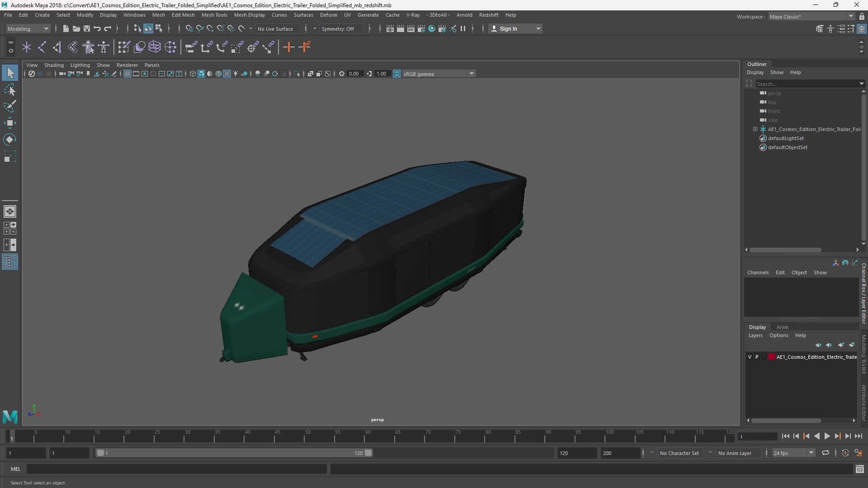Open the sRGB gamma view transform dropdown
Image resolution: width=868 pixels, height=488 pixels.
pyautogui.click(x=439, y=74)
